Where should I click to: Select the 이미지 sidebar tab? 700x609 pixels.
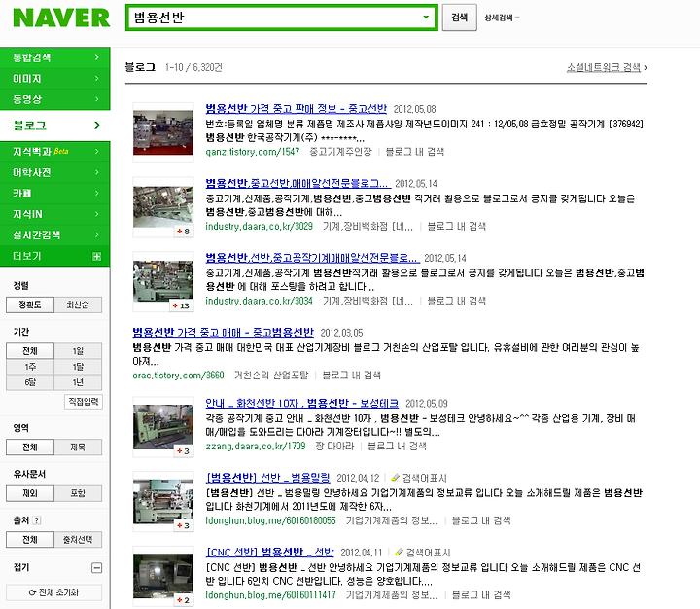click(x=54, y=79)
